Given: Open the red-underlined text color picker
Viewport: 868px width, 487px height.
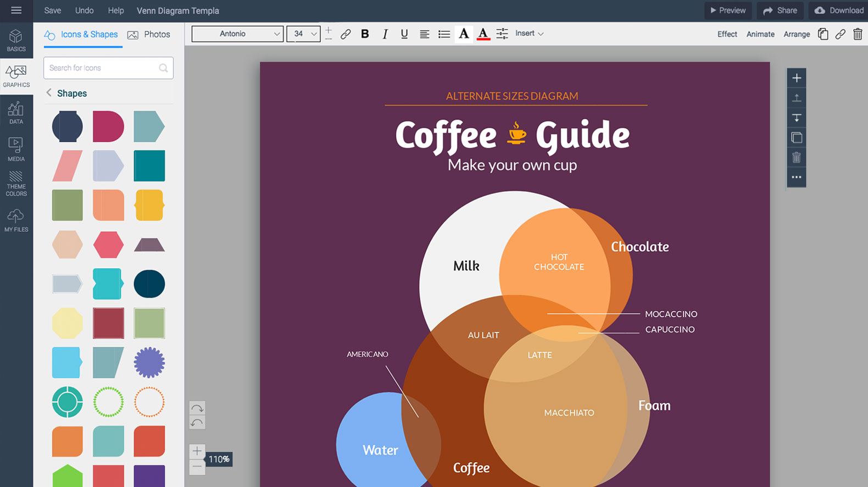Looking at the screenshot, I should click(483, 34).
